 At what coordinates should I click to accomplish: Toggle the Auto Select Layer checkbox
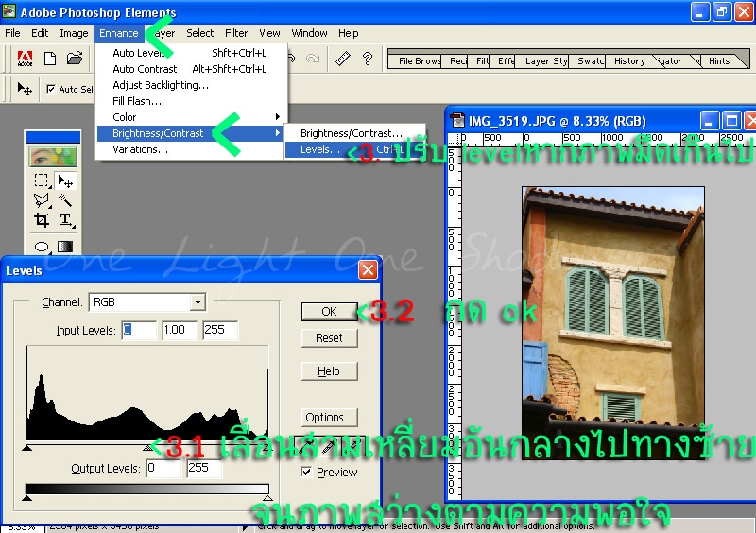pos(51,89)
